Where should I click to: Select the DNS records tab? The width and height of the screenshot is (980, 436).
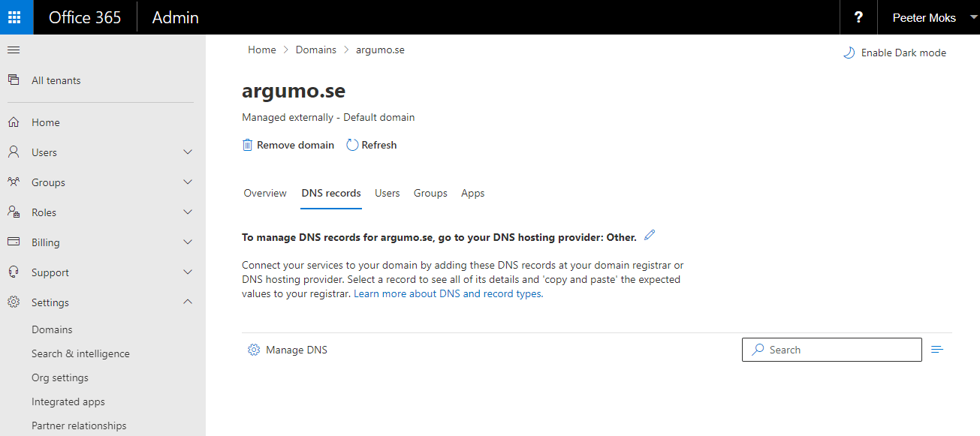click(331, 193)
